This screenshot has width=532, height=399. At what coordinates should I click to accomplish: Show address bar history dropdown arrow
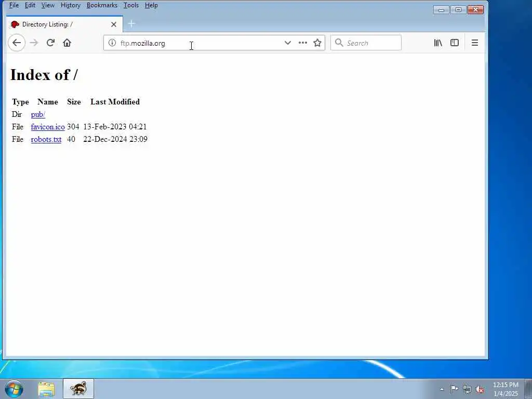click(x=288, y=43)
